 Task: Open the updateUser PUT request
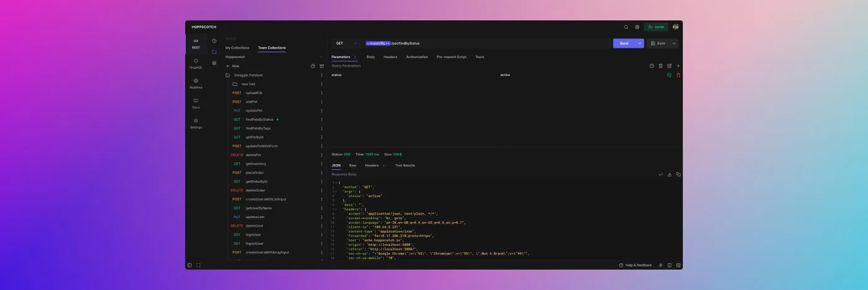(255, 217)
